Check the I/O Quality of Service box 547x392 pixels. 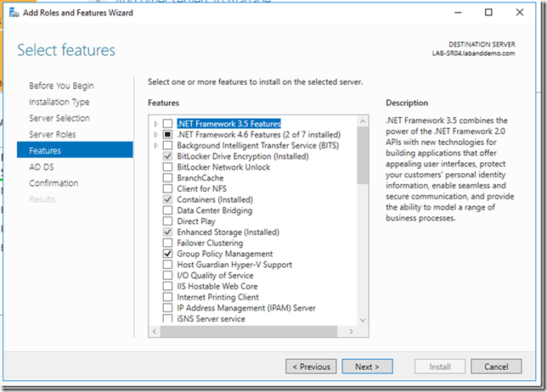(x=168, y=275)
